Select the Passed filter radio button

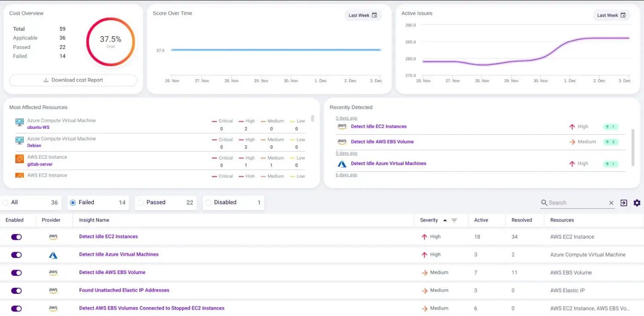140,202
